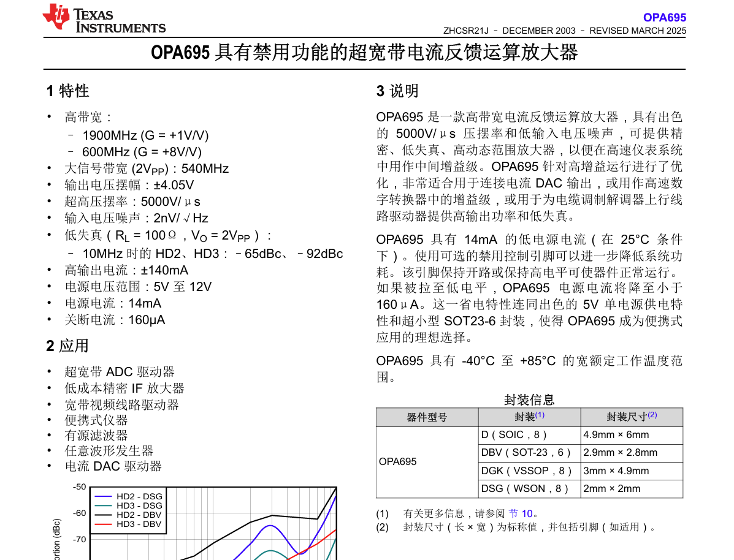The width and height of the screenshot is (734, 560).
Task: Click the '便携式仪器' application item
Action: click(96, 420)
